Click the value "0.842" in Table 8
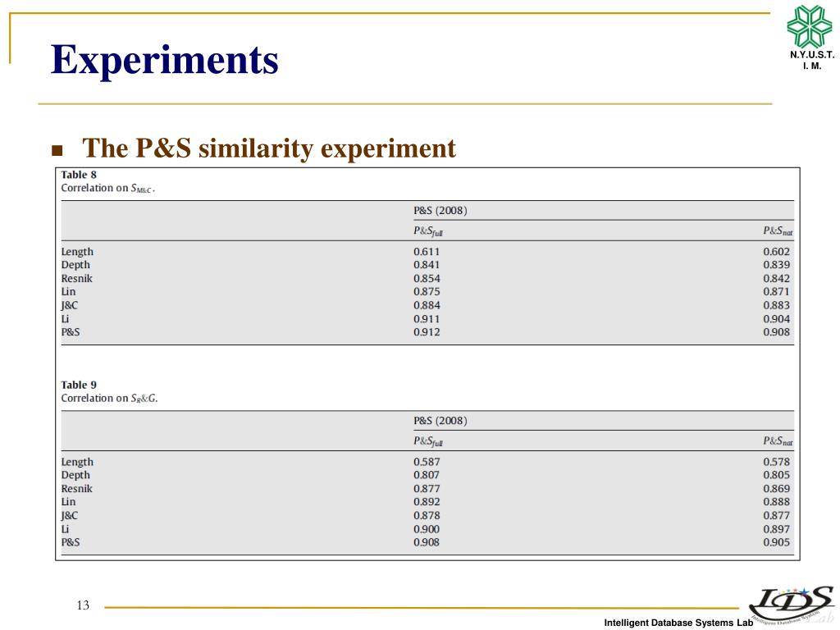Screen dimensions: 840x630 point(776,279)
